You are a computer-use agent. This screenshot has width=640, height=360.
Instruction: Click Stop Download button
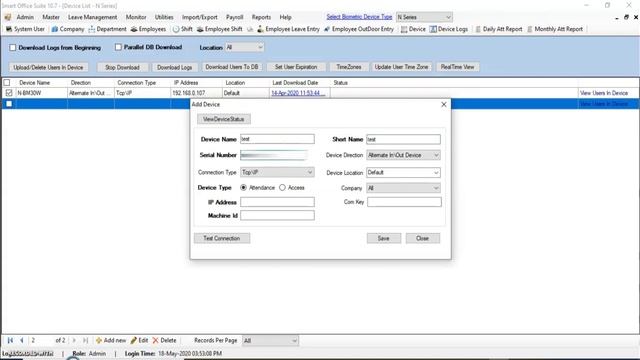point(122,67)
